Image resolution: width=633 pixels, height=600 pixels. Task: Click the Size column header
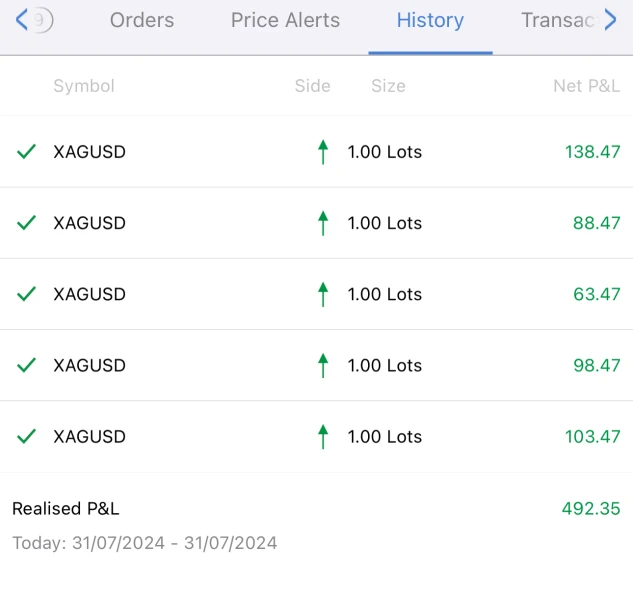click(388, 86)
